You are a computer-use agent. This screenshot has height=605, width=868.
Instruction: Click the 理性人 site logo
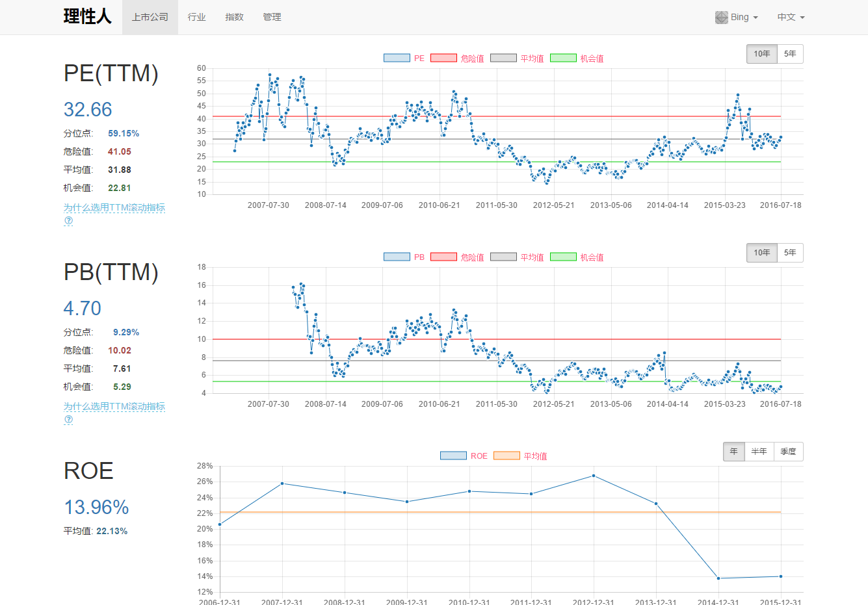click(x=87, y=17)
